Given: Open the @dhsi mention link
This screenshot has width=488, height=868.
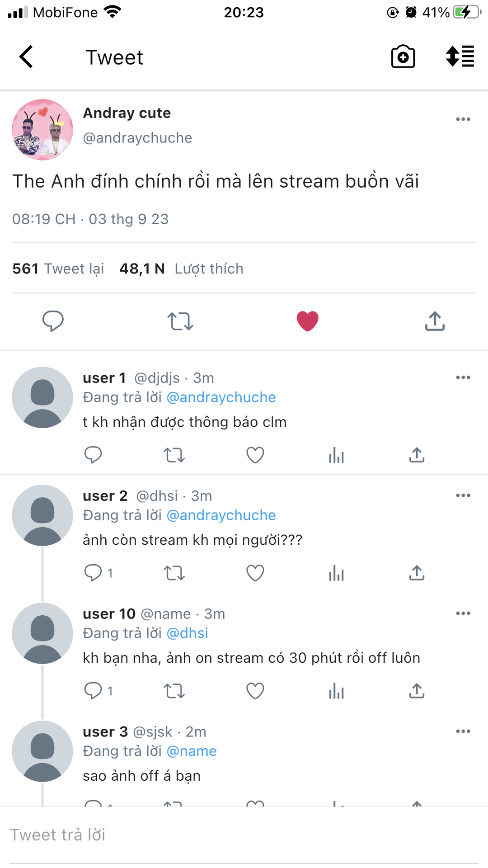Looking at the screenshot, I should click(x=187, y=633).
